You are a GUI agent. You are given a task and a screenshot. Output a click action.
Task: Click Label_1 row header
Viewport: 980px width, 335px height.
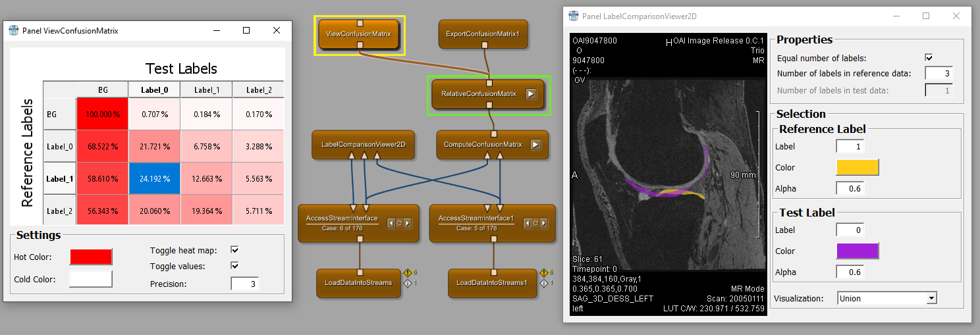pyautogui.click(x=60, y=178)
